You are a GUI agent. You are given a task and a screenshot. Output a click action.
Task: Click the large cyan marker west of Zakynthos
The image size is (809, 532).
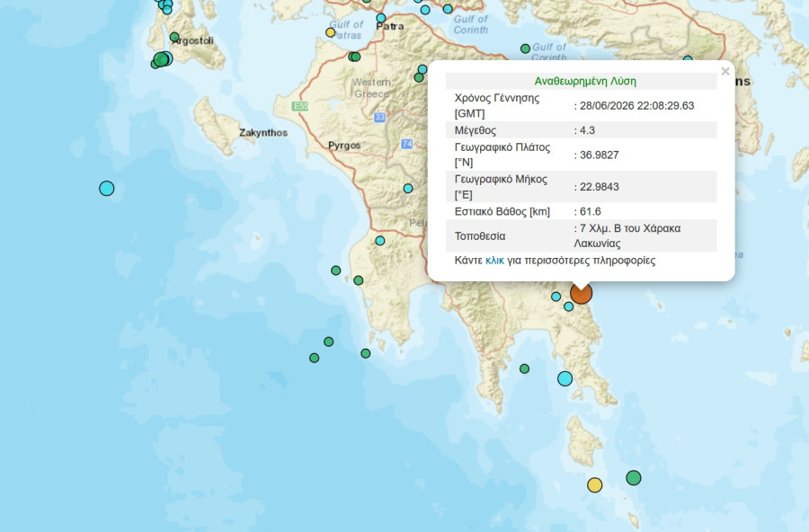pos(106,189)
